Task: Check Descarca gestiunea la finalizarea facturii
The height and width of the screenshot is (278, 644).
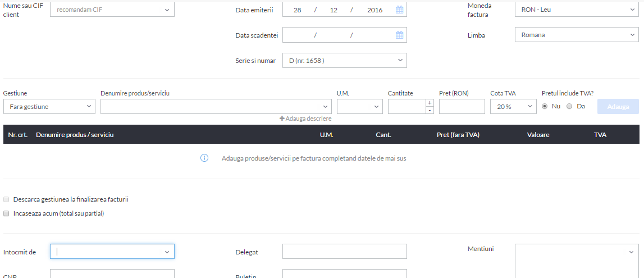Action: [6, 199]
